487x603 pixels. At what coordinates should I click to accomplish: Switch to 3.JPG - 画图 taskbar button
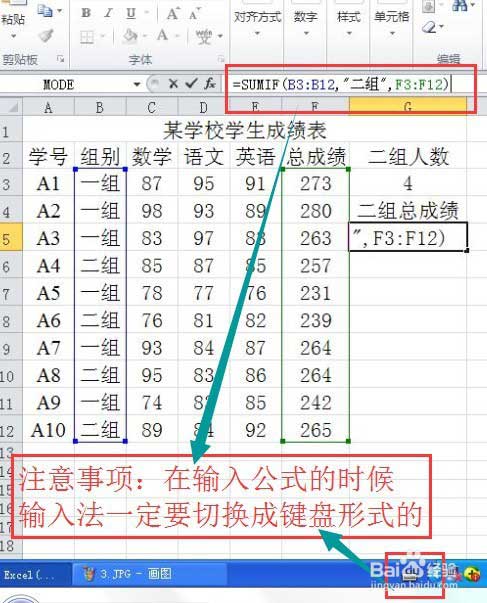(x=150, y=574)
